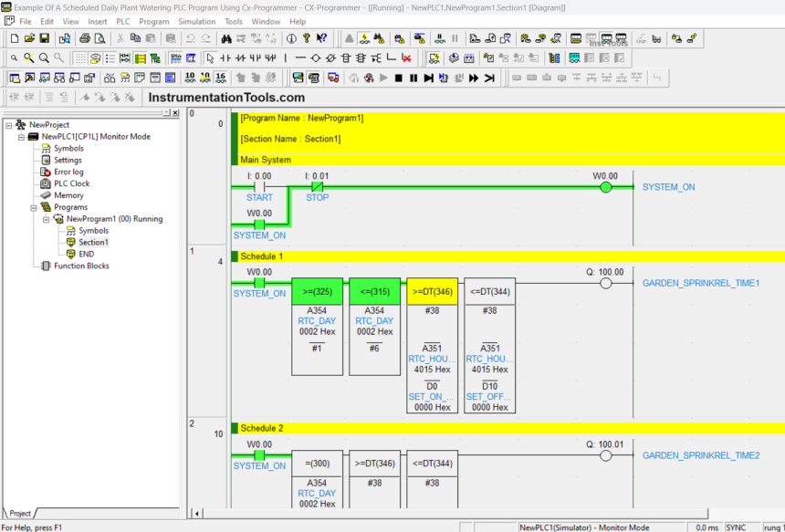The height and width of the screenshot is (532, 785).
Task: Select PLC Clock in the project tree
Action: (x=71, y=183)
